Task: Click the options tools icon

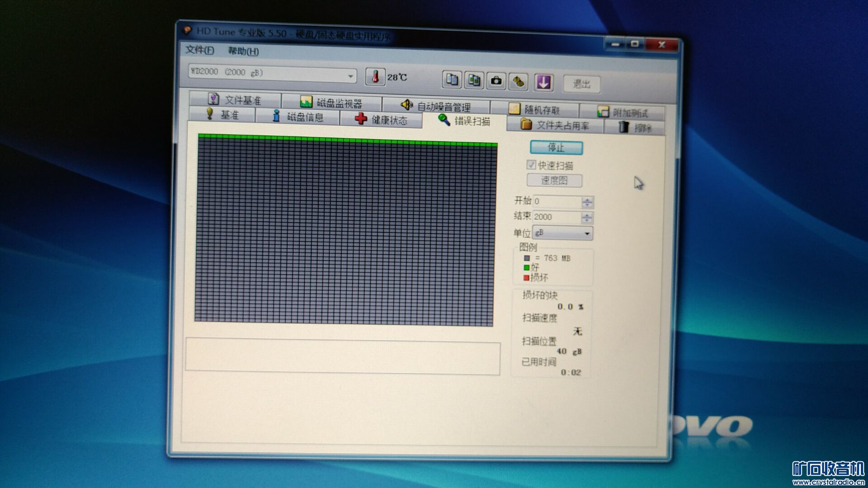Action: [x=519, y=82]
